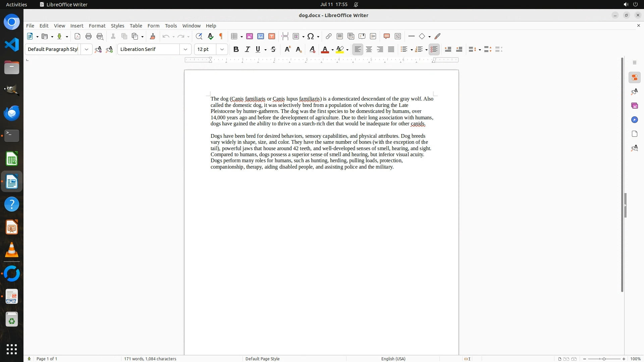Open the paragraph style dropdown arrow
Viewport: 644px width, 362px height.
(87, 49)
